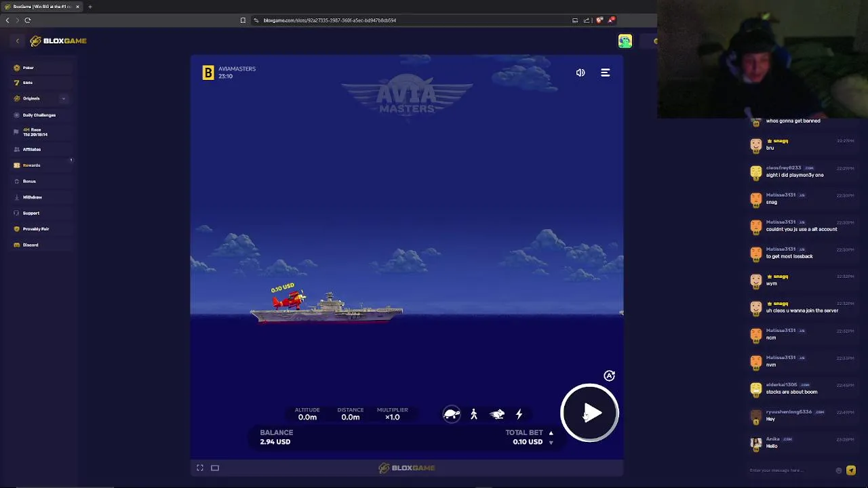Click the MULTIPLIER ×1.0 readout

tap(393, 413)
